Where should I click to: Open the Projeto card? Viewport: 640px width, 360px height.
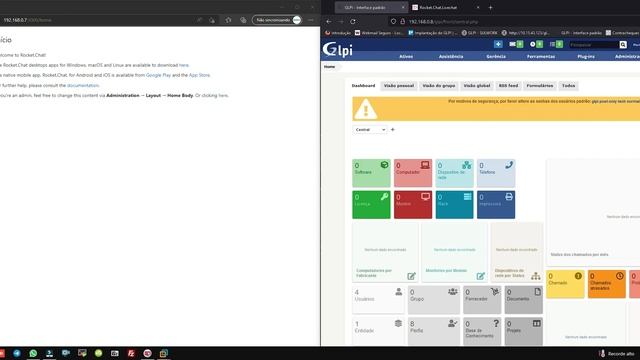524,331
